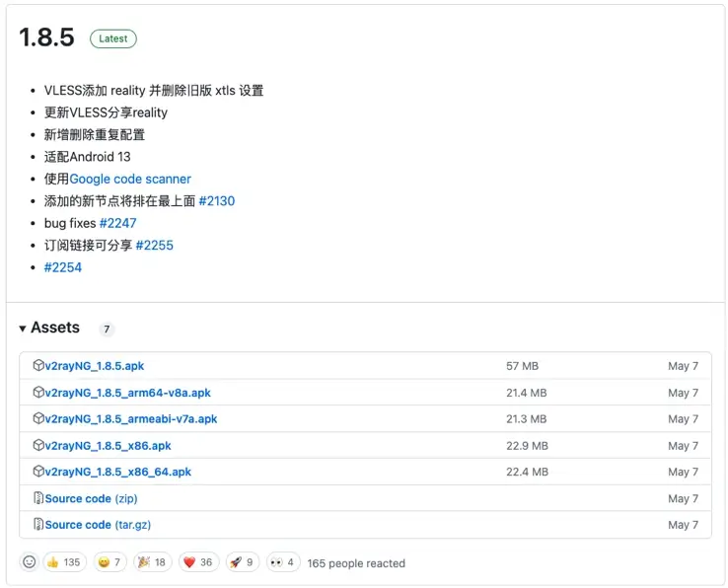
Task: Click the package icon beside v2rayNG_1.8.5.apk
Action: pos(38,365)
